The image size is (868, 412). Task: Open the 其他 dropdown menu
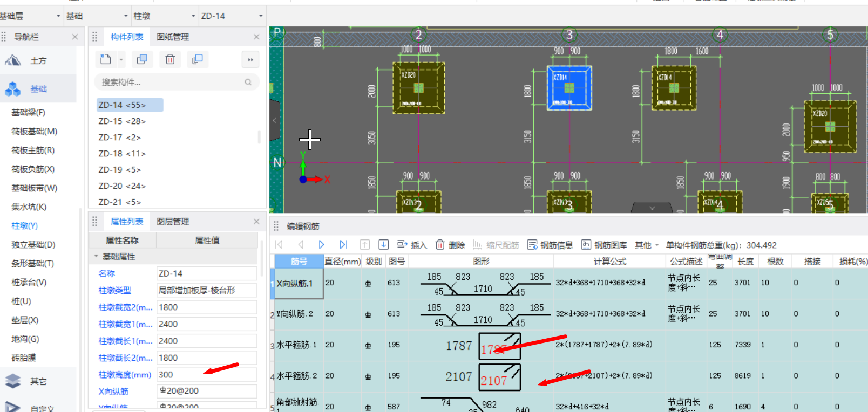coord(647,245)
